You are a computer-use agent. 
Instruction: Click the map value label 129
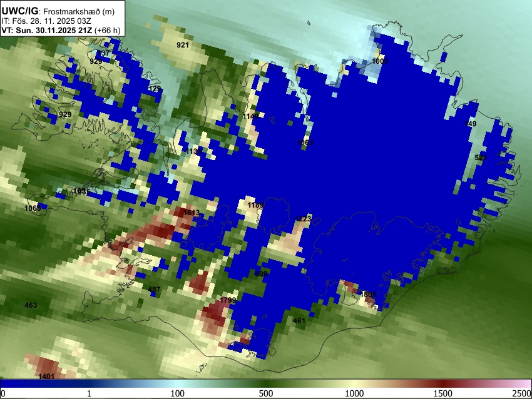pos(155,89)
